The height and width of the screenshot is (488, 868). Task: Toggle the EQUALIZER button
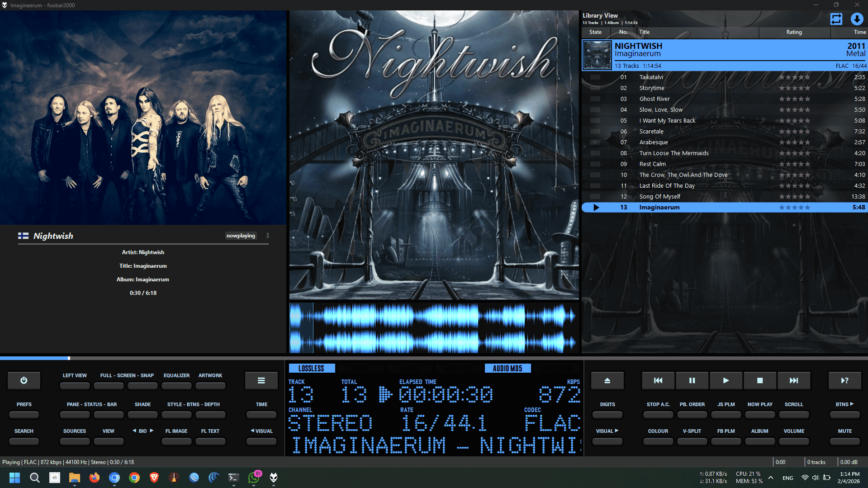pos(176,386)
